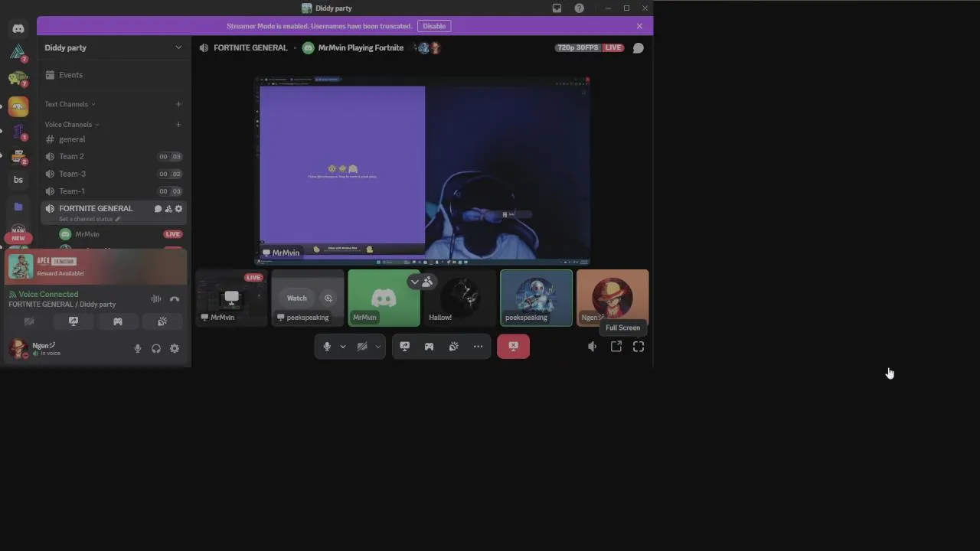The width and height of the screenshot is (980, 551).
Task: Join the Team-1 voice channel
Action: tap(113, 191)
